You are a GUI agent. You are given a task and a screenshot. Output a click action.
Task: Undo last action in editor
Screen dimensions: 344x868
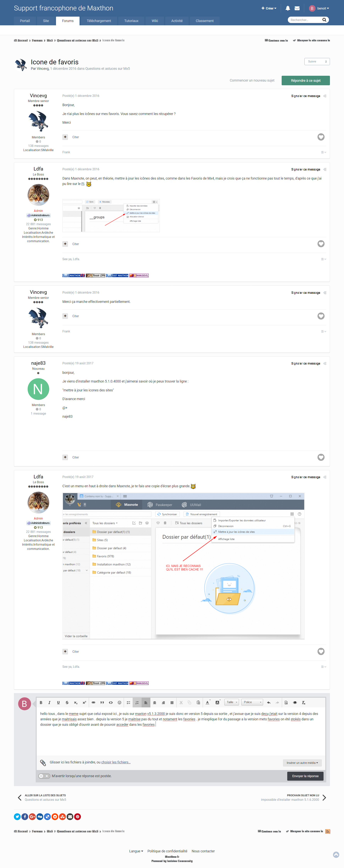(x=269, y=703)
